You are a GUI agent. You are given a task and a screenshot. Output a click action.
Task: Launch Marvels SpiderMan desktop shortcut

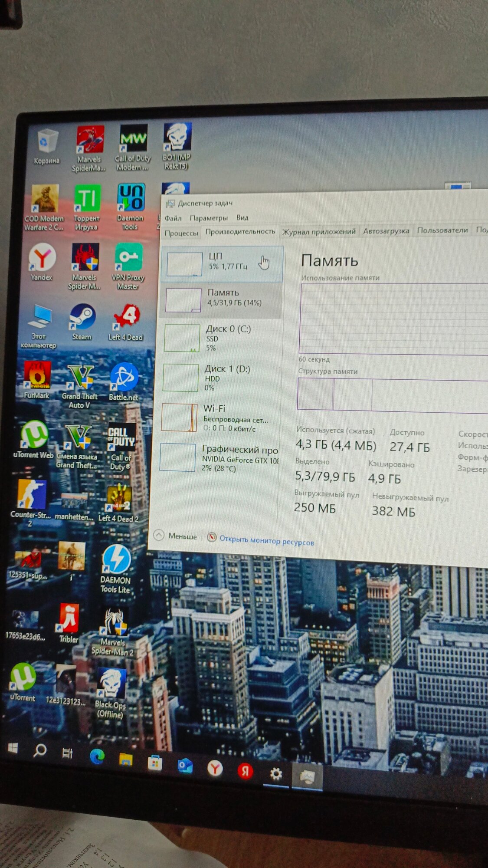[x=89, y=149]
